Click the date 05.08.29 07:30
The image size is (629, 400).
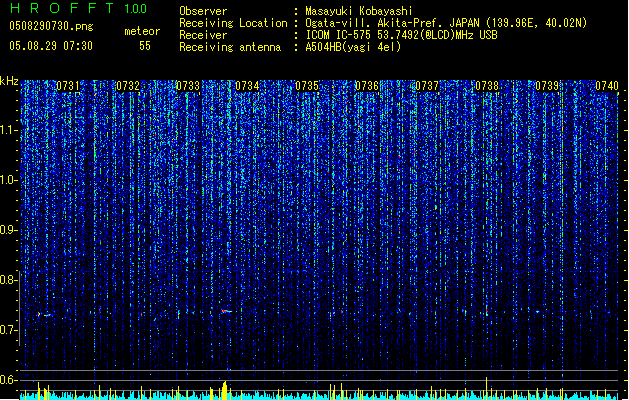click(x=51, y=46)
